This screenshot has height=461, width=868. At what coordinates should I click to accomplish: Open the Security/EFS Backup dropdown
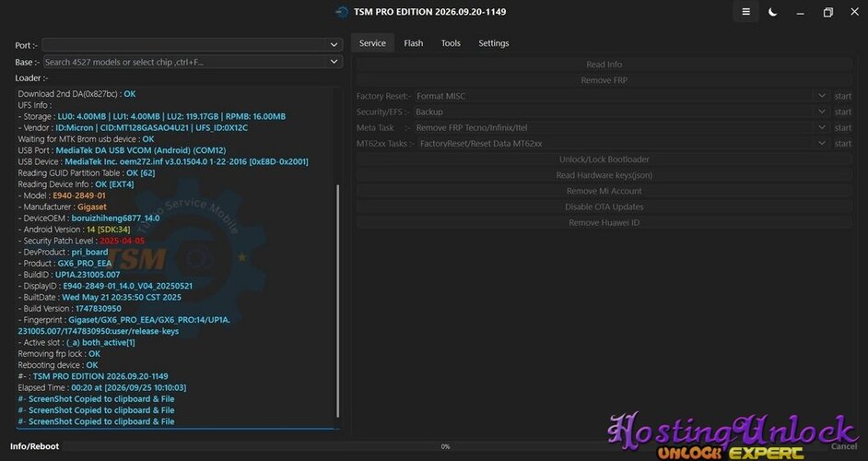coord(822,112)
